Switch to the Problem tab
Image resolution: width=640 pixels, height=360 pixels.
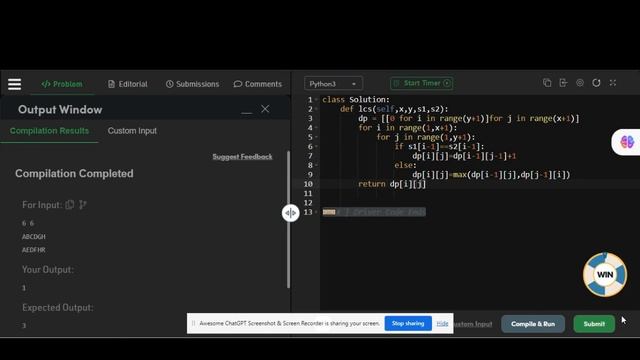pos(62,84)
